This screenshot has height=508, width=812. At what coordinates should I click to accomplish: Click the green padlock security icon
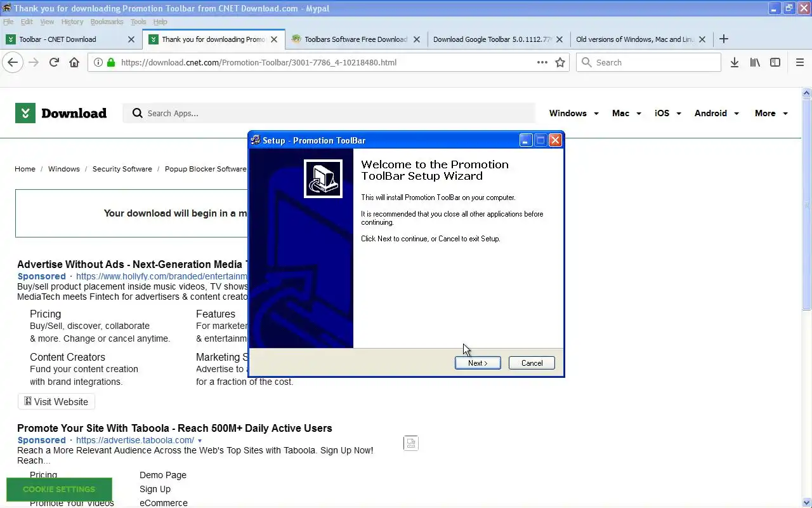point(110,62)
